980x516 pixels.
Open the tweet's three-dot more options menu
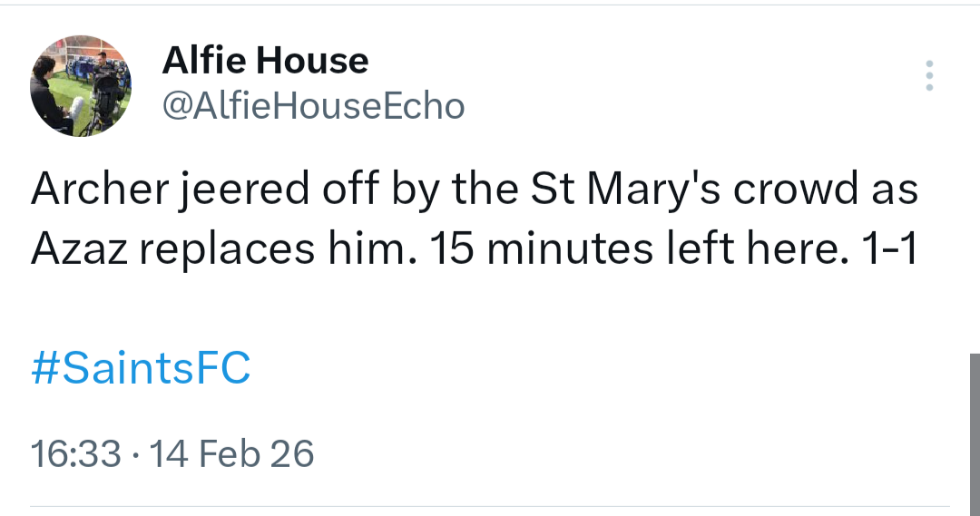pyautogui.click(x=928, y=76)
